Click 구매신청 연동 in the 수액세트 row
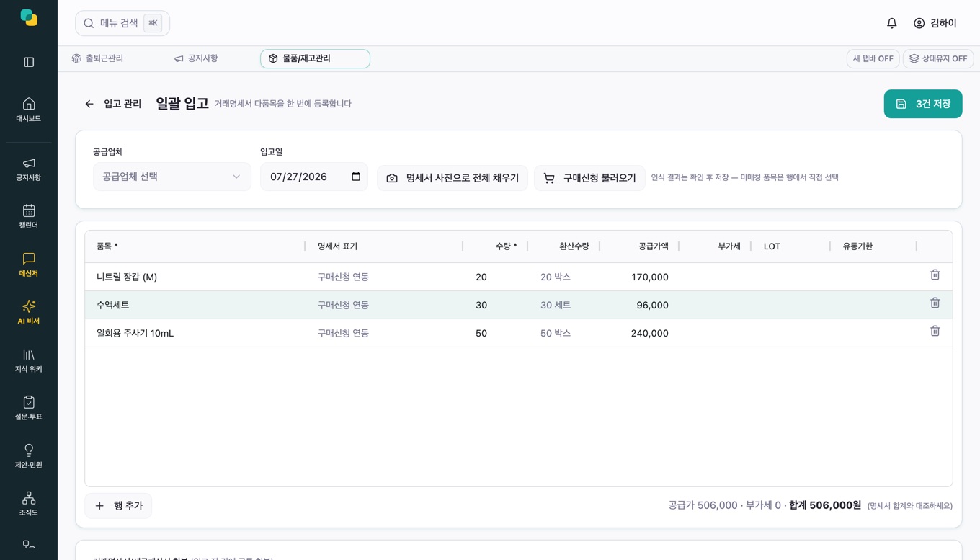This screenshot has height=560, width=980. point(343,305)
